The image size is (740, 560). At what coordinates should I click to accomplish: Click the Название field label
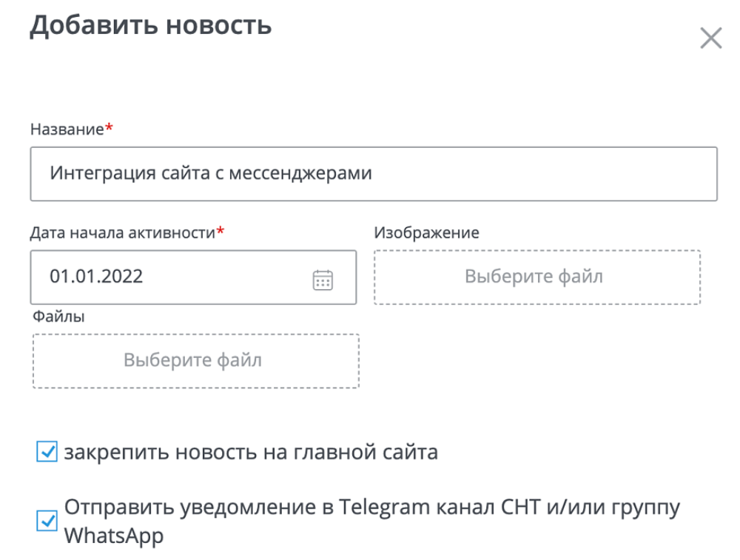pos(67,129)
